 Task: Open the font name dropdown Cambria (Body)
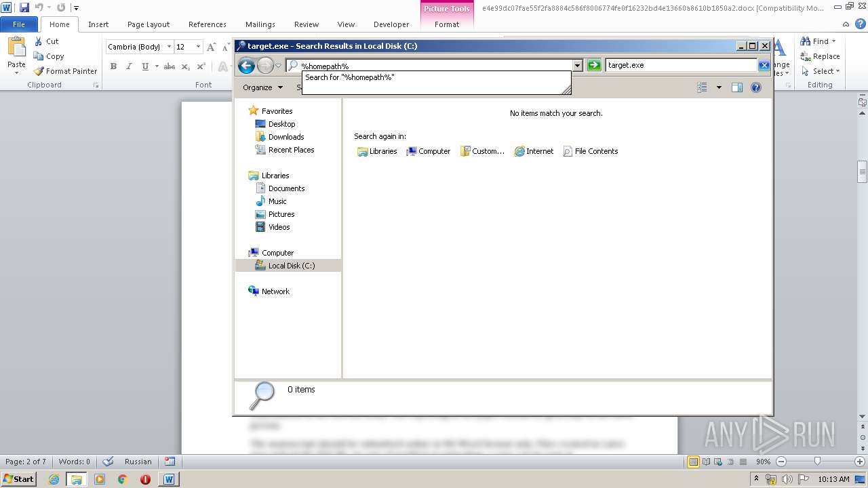[x=169, y=47]
